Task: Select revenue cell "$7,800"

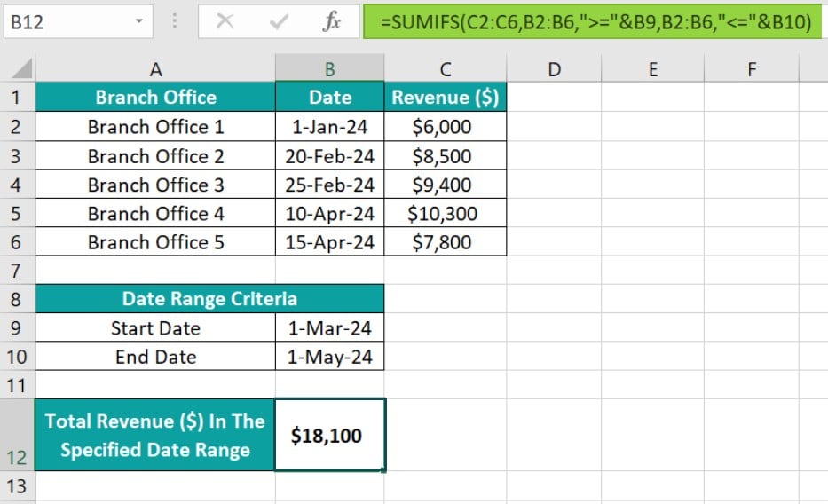Action: click(x=446, y=241)
